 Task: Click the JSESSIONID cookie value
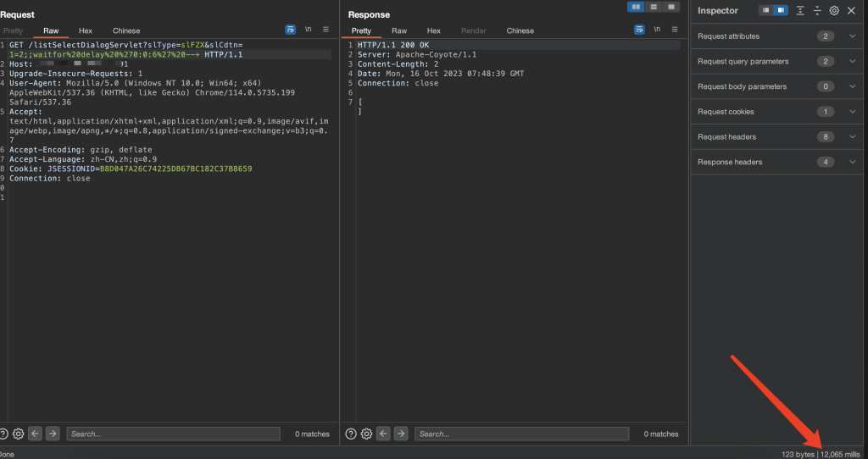coord(176,169)
